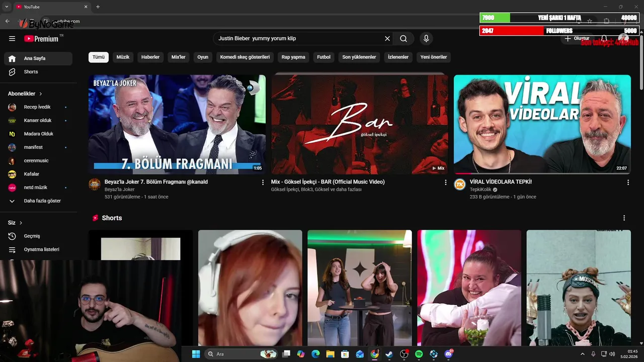
Task: Select the Haberler filter chip
Action: [150, 57]
